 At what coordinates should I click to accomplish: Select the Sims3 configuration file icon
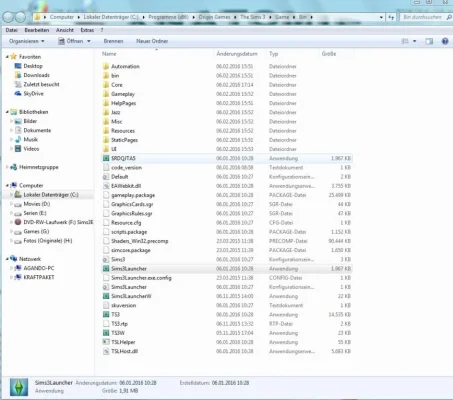click(x=106, y=259)
